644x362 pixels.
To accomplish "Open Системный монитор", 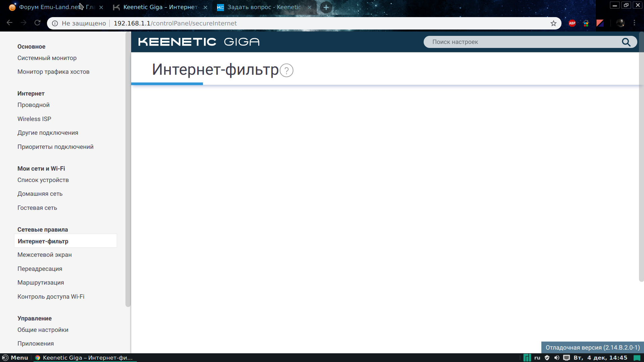I will coord(47,58).
